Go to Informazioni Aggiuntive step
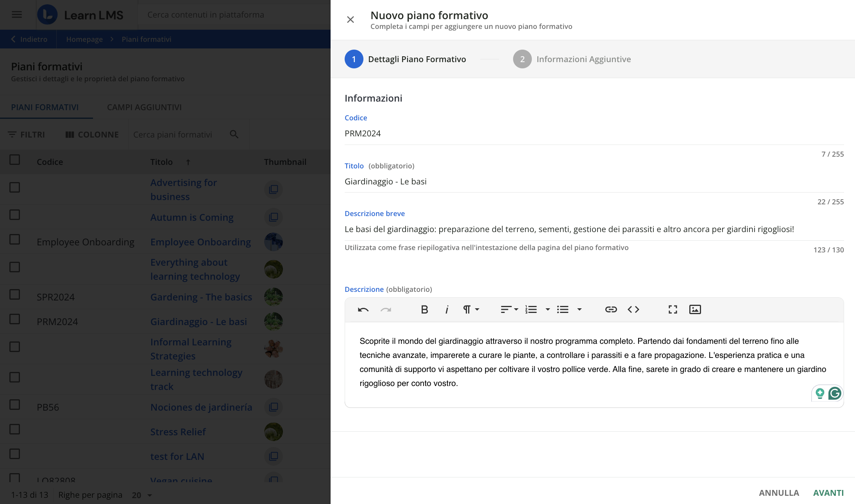Screen dimensions: 855x504 pos(572,59)
